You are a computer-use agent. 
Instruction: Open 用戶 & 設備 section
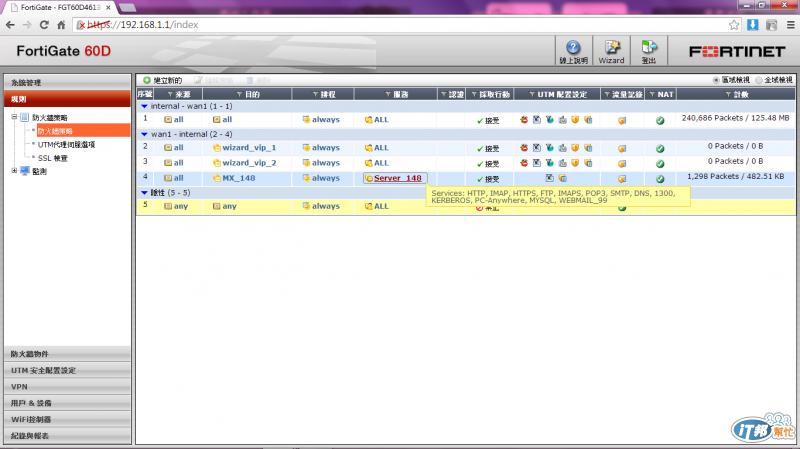coord(67,403)
